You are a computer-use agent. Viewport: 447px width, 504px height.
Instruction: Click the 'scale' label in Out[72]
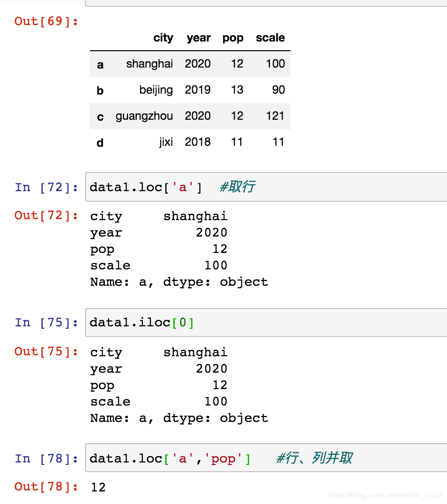point(110,266)
